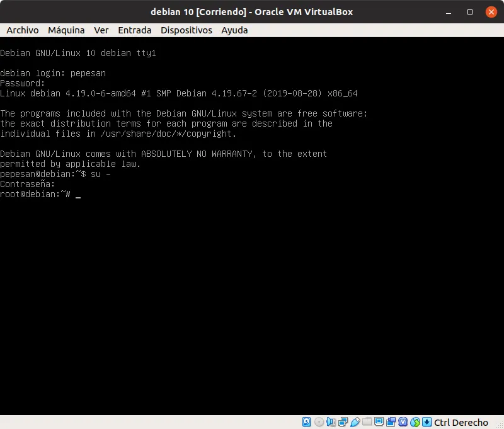Screen dimensions: 504x429
Task: Click the virtualization features 'V' chip icon
Action: (403, 422)
